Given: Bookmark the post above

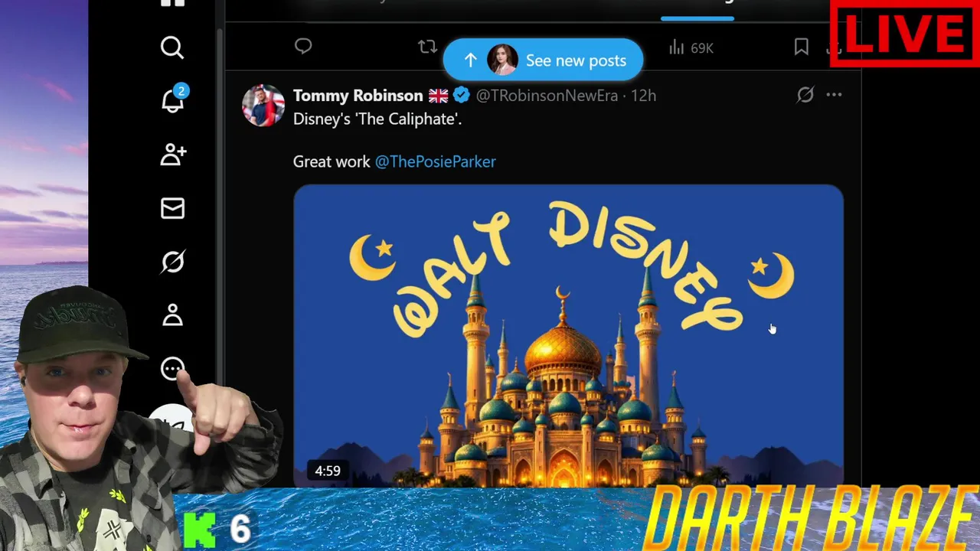Looking at the screenshot, I should [802, 47].
